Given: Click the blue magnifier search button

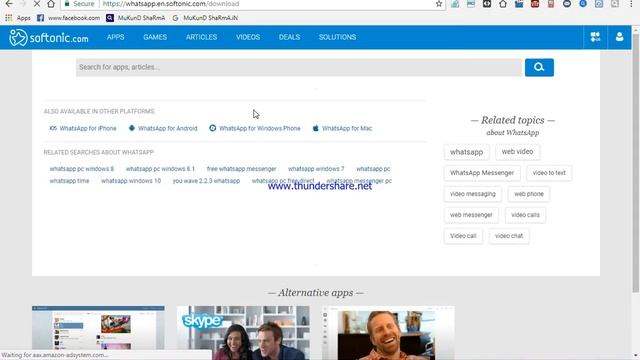Looking at the screenshot, I should [x=539, y=67].
